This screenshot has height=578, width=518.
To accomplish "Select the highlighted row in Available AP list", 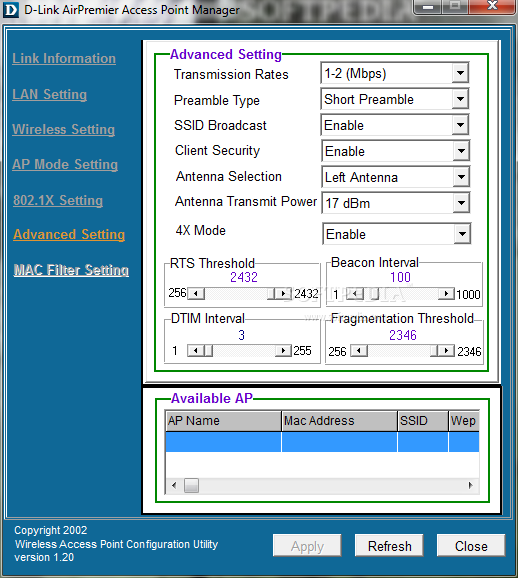I will point(322,442).
